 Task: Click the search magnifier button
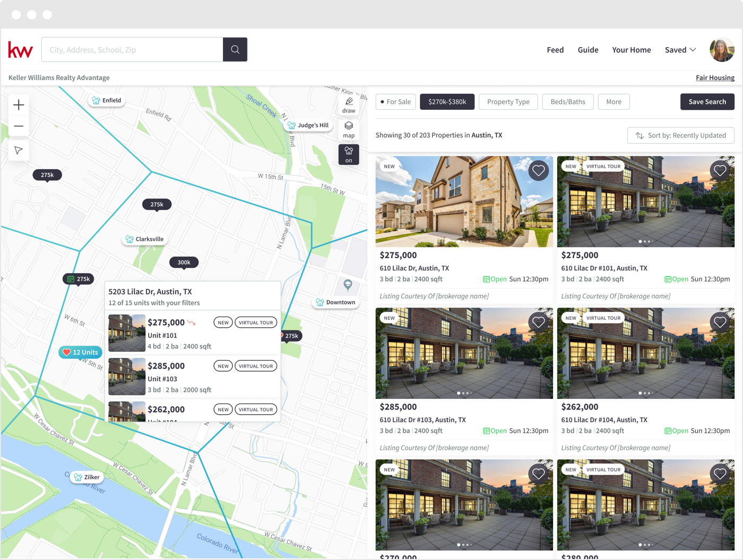pos(235,49)
